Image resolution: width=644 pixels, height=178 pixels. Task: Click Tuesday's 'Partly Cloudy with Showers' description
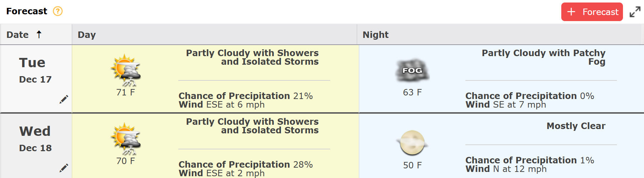[x=252, y=57]
